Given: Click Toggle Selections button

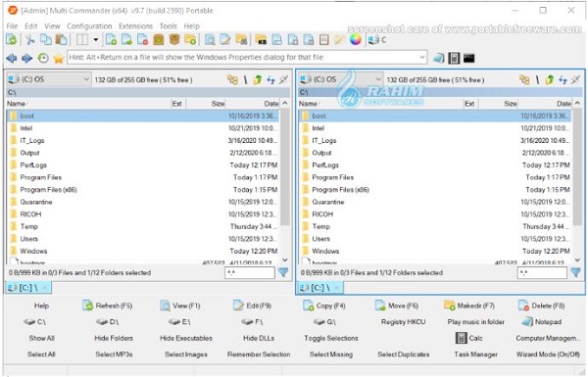Looking at the screenshot, I should point(331,338).
